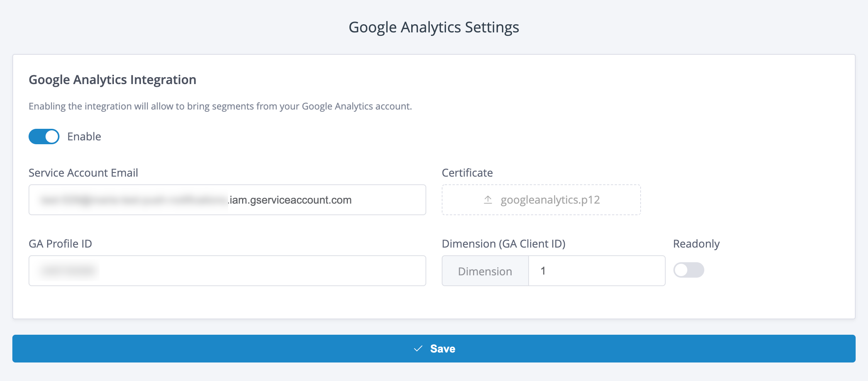Click the Google Analytics Settings page title
This screenshot has width=868, height=381.
[x=434, y=27]
